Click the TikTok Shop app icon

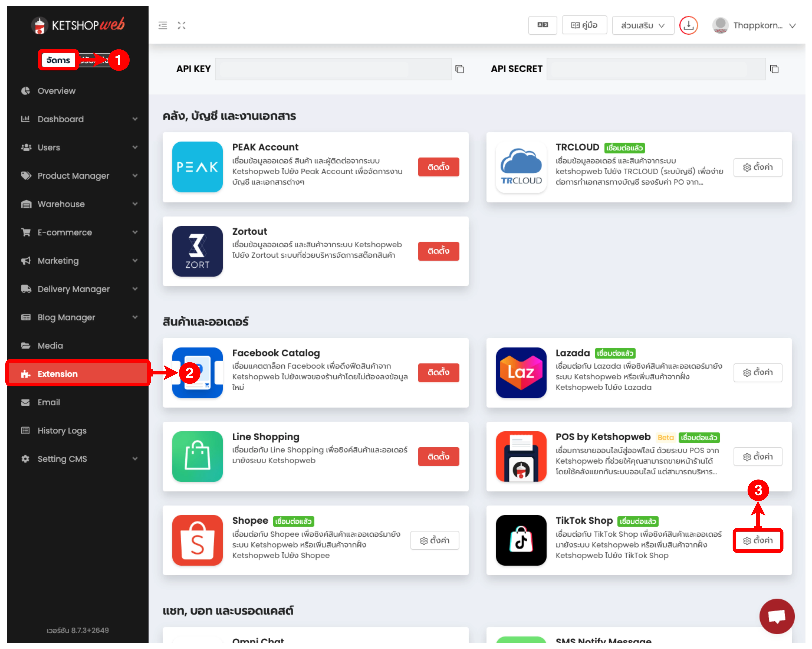tap(521, 540)
